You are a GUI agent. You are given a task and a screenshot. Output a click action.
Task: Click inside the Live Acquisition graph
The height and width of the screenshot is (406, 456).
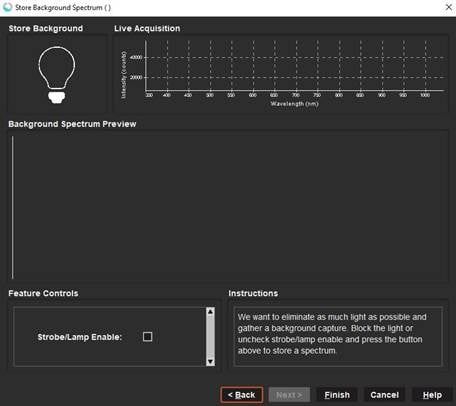(295, 66)
